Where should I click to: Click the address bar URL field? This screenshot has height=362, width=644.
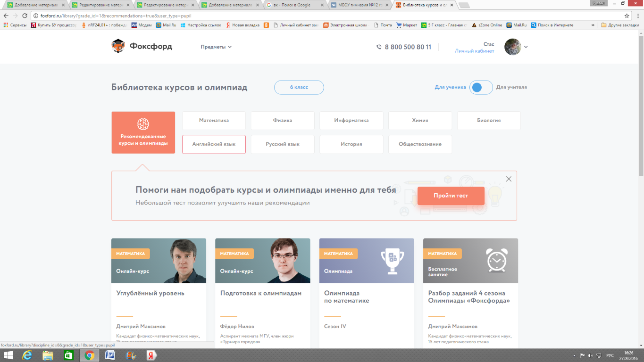click(x=330, y=16)
